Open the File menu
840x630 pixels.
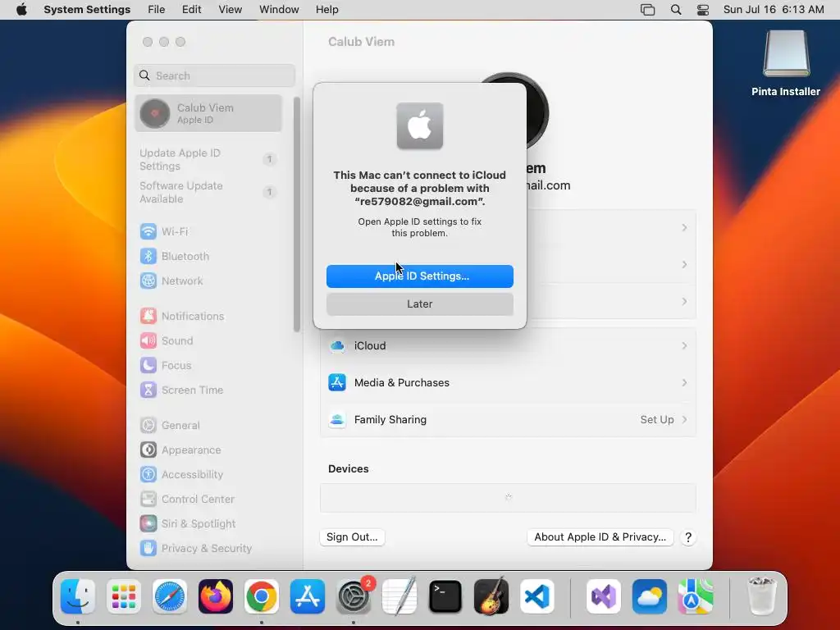pos(157,10)
